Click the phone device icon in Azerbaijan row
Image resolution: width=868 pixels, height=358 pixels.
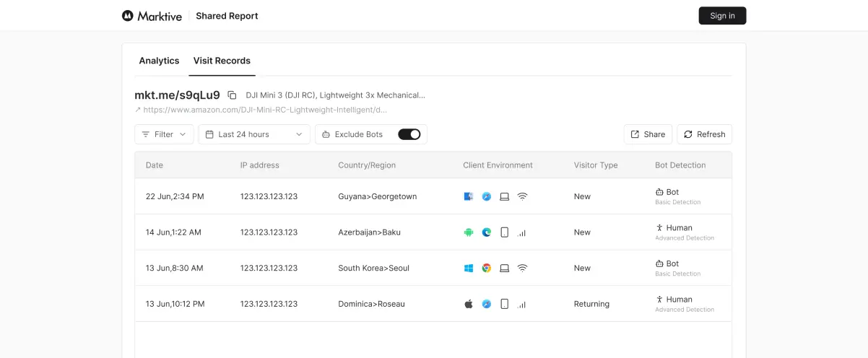(x=505, y=232)
